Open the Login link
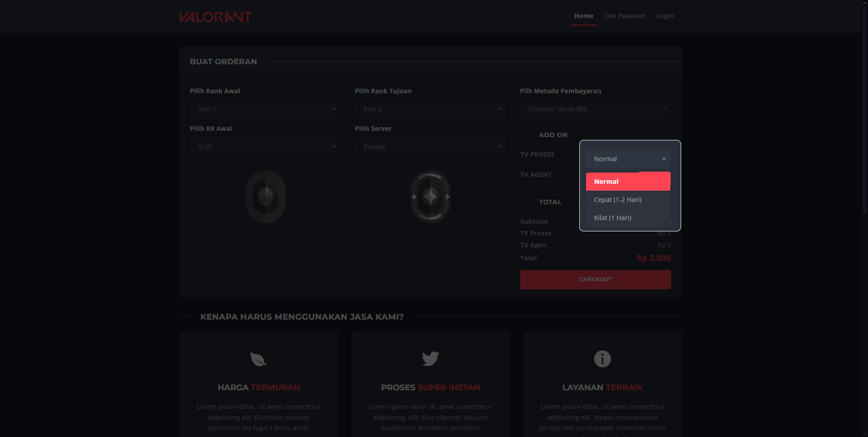Screen dimensions: 868x437 [665, 16]
